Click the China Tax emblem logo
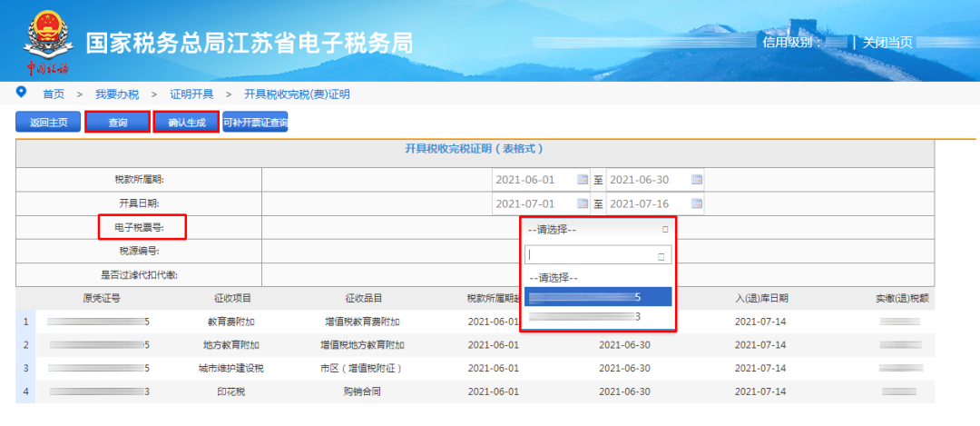This screenshot has width=980, height=426. click(x=47, y=41)
